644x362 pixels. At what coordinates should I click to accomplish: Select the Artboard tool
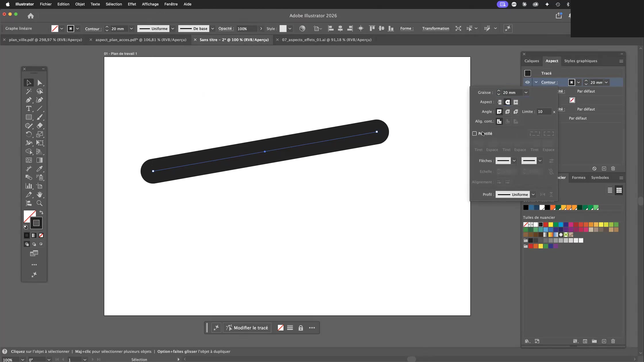40,186
